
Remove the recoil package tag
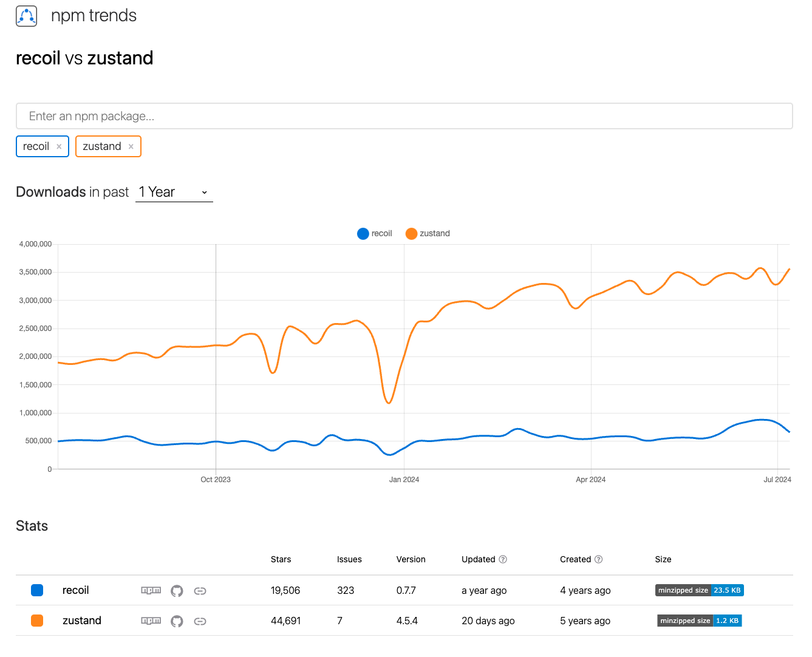coord(59,146)
